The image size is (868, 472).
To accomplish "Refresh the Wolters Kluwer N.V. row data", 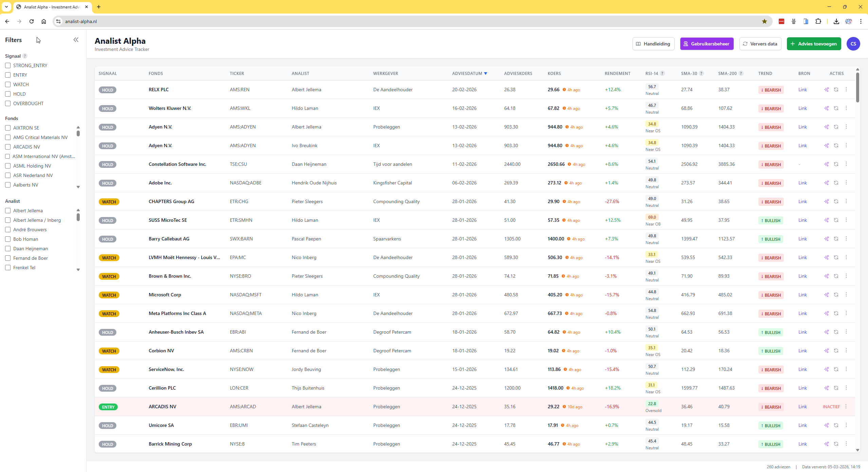I will coord(836,108).
